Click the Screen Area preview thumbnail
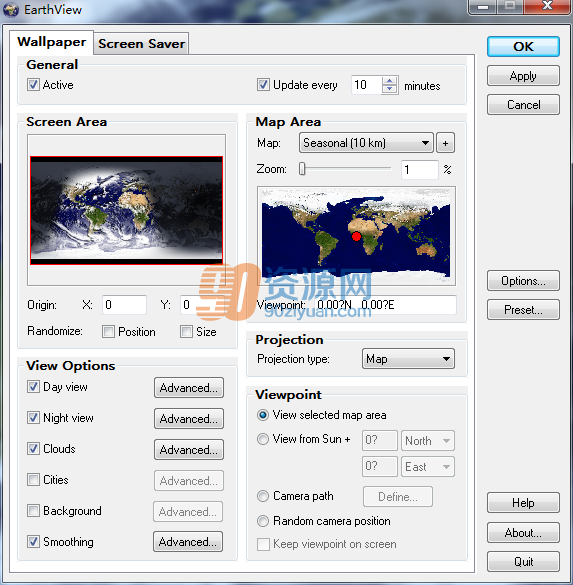Viewport: 573px width, 585px height. point(126,210)
